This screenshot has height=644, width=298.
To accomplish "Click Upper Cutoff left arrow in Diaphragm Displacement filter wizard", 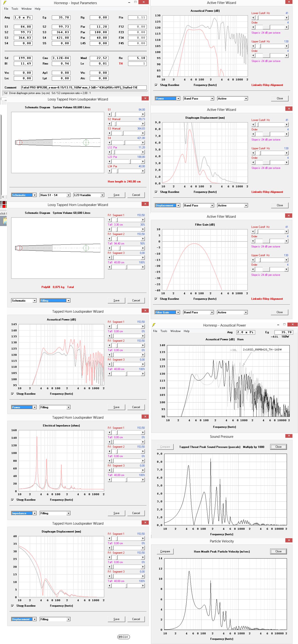I will pyautogui.click(x=253, y=153).
